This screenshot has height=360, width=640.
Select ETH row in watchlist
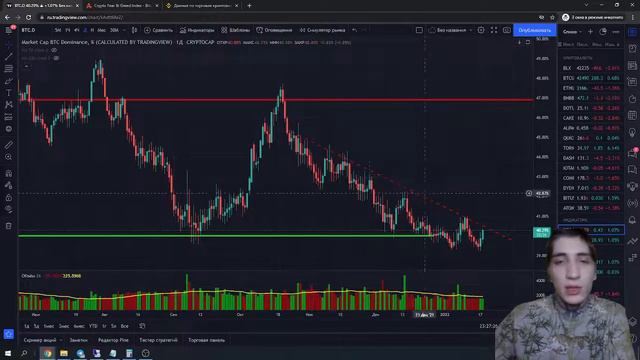pos(591,88)
